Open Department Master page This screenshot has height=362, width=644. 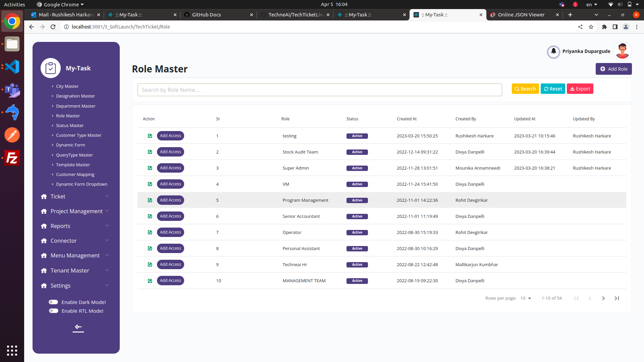75,106
